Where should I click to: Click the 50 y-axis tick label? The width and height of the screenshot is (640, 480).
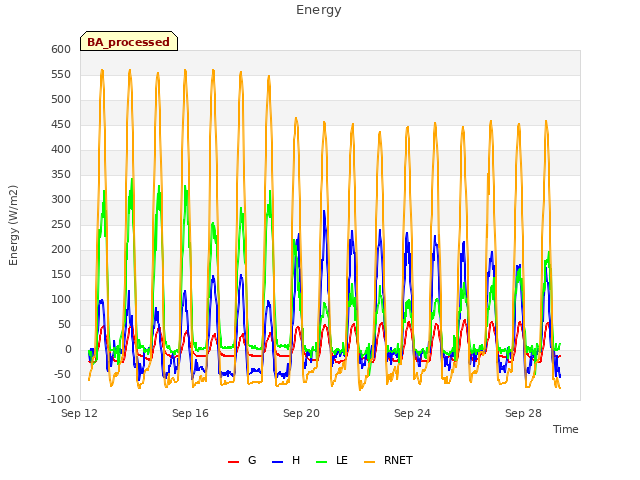(64, 324)
